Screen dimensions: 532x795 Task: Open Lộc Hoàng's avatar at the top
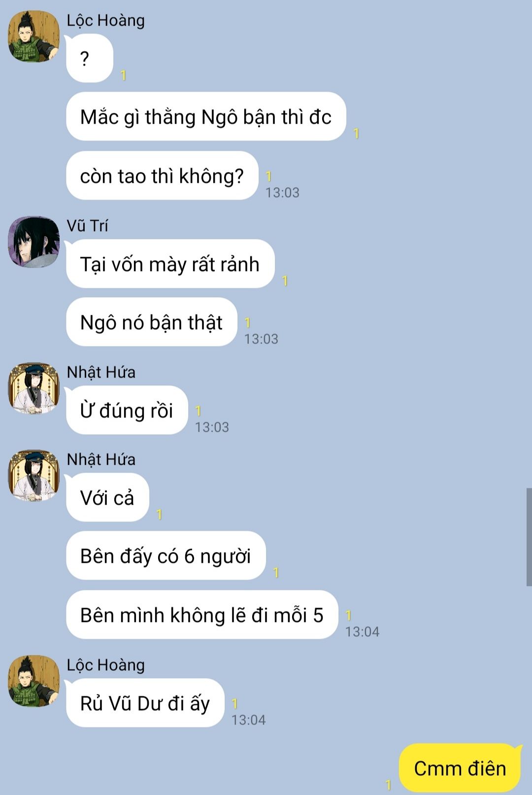click(33, 36)
